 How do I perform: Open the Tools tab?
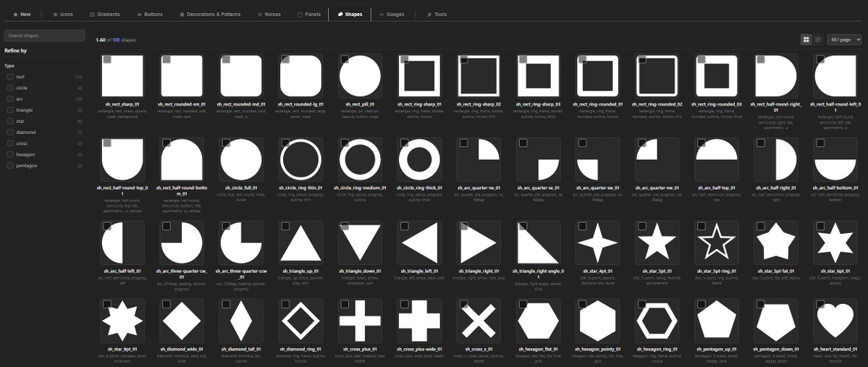pos(437,14)
